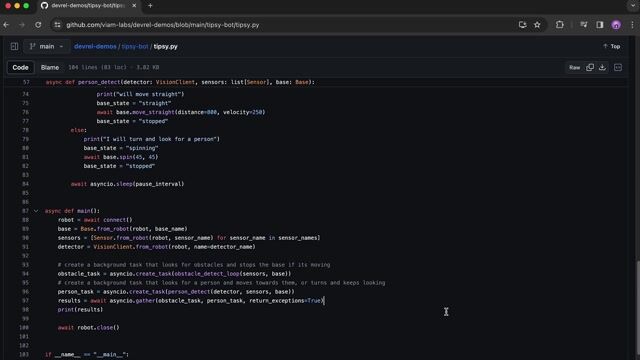Bookmark this page with the star
The image size is (640, 360).
[x=537, y=25]
